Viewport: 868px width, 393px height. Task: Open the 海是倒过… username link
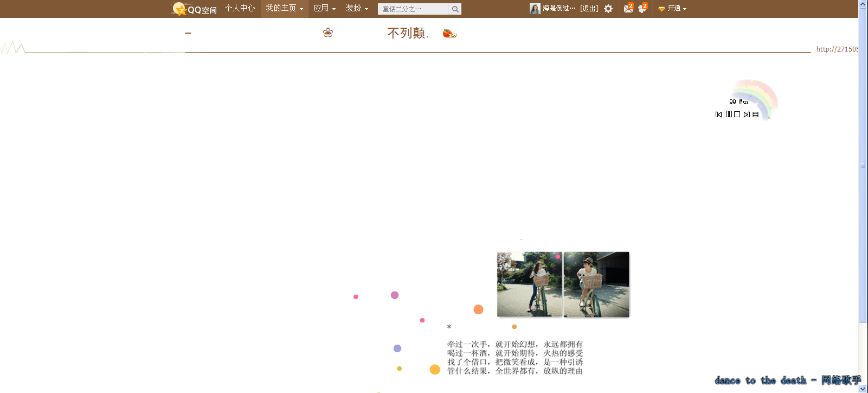click(559, 8)
